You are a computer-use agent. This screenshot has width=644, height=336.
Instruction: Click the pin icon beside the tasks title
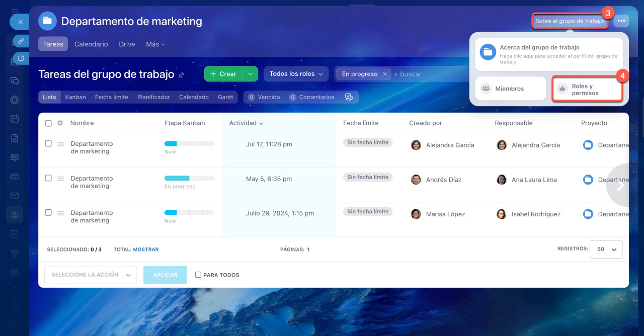(x=182, y=75)
